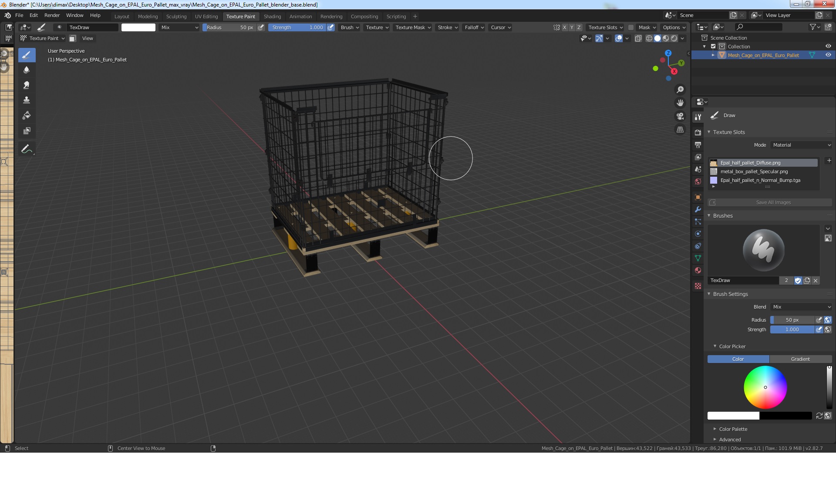The height and width of the screenshot is (504, 836).
Task: Switch to the Sculpting workspace tab
Action: (176, 17)
